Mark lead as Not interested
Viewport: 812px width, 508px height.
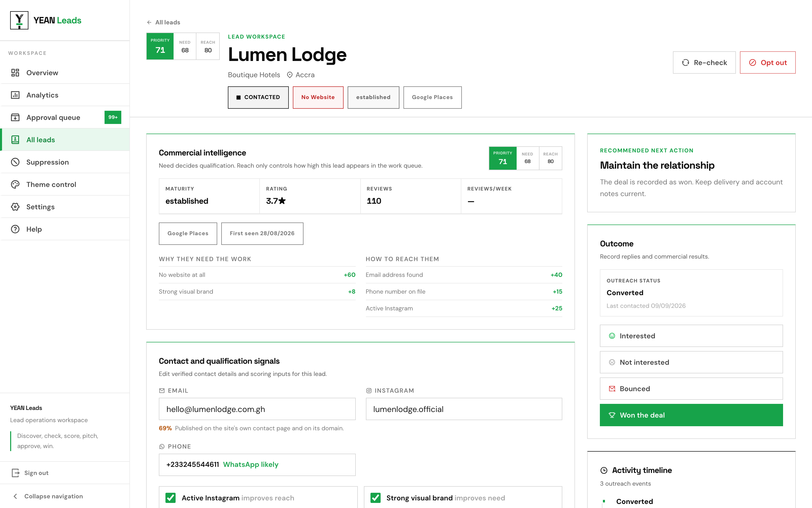pos(691,362)
